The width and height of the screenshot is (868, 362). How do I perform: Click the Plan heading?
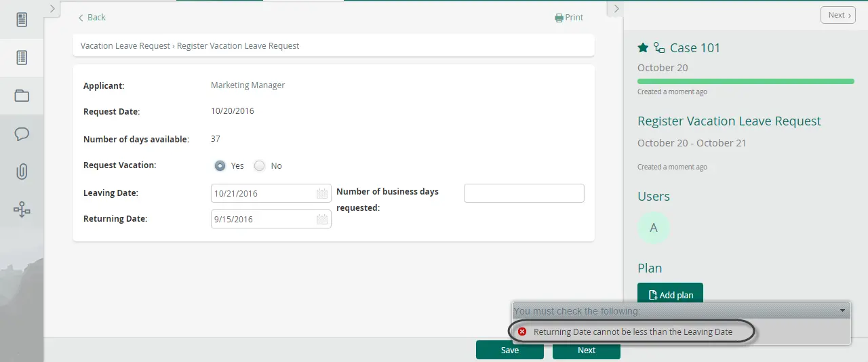[650, 268]
